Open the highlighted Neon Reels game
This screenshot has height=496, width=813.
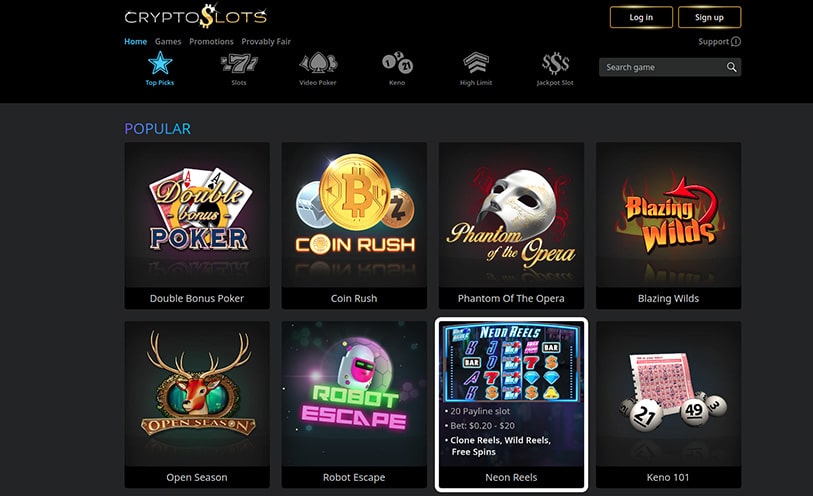[511, 404]
